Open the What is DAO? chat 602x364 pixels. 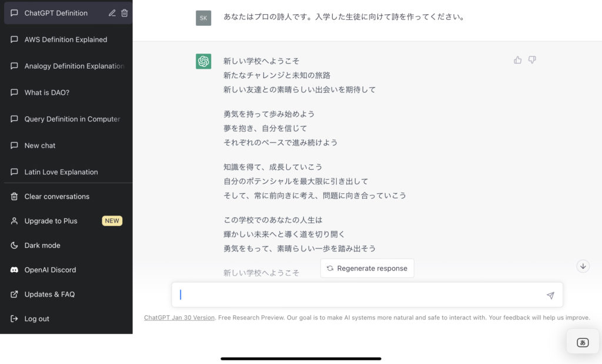tap(47, 92)
